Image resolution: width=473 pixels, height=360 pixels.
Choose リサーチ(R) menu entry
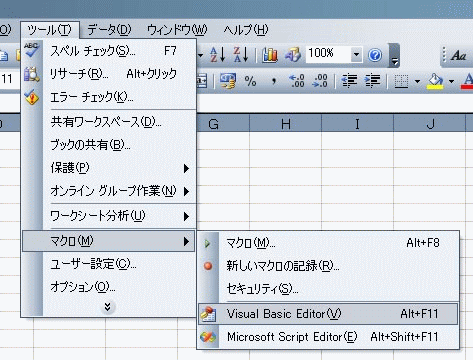click(x=109, y=74)
